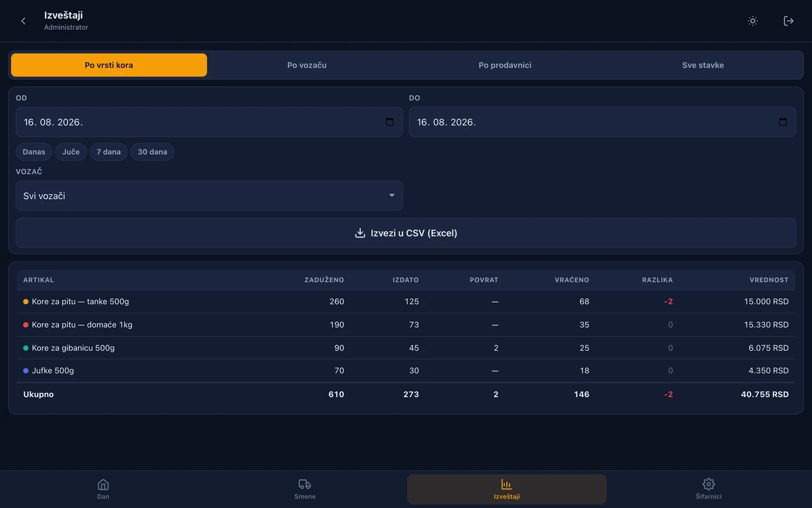Click the total value 40.755 RSD
812x508 pixels.
click(x=764, y=394)
